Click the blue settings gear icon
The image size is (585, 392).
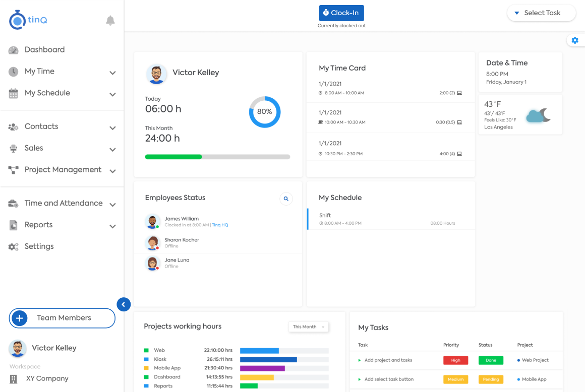tap(575, 40)
